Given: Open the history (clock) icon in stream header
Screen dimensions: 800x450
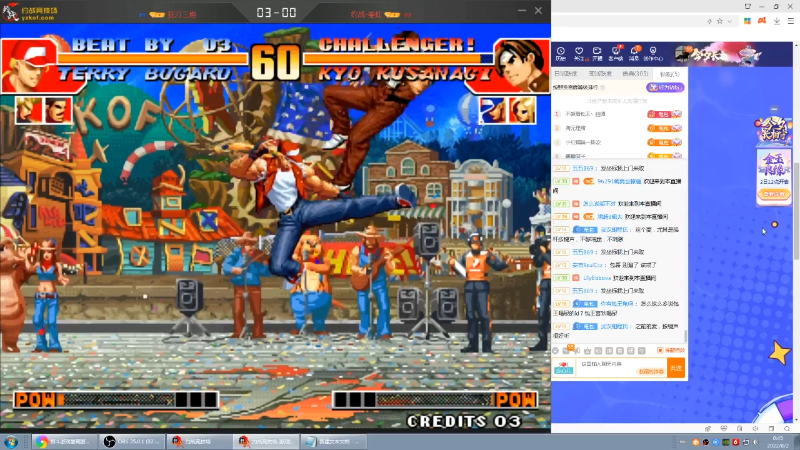Looking at the screenshot, I should 561,53.
